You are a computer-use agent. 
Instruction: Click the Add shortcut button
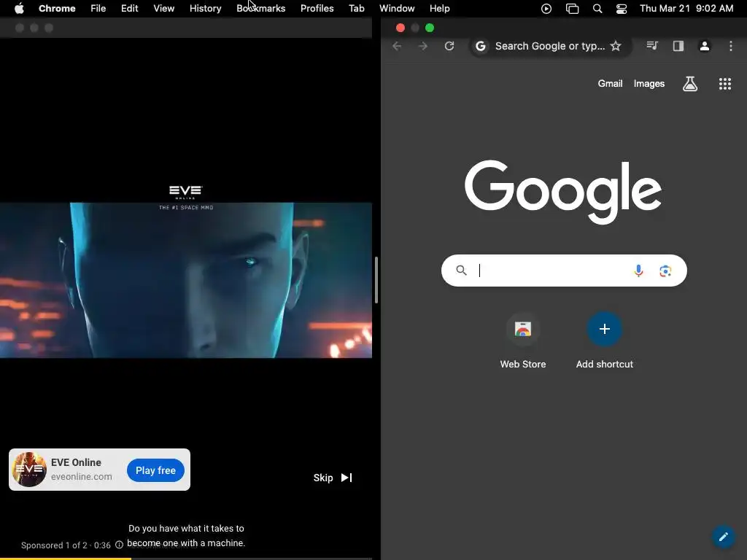tap(605, 341)
